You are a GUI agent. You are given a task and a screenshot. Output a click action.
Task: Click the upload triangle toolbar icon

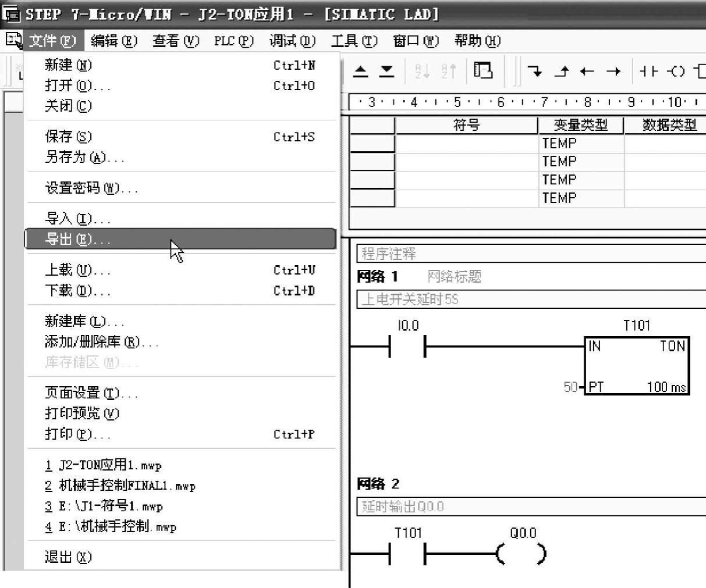click(361, 72)
